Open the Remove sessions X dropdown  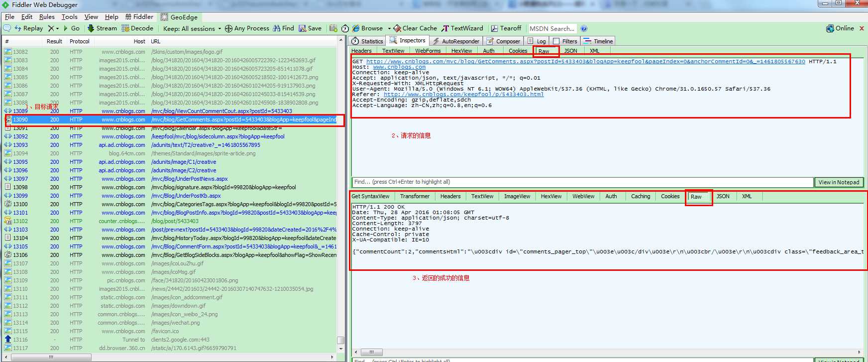tap(53, 28)
